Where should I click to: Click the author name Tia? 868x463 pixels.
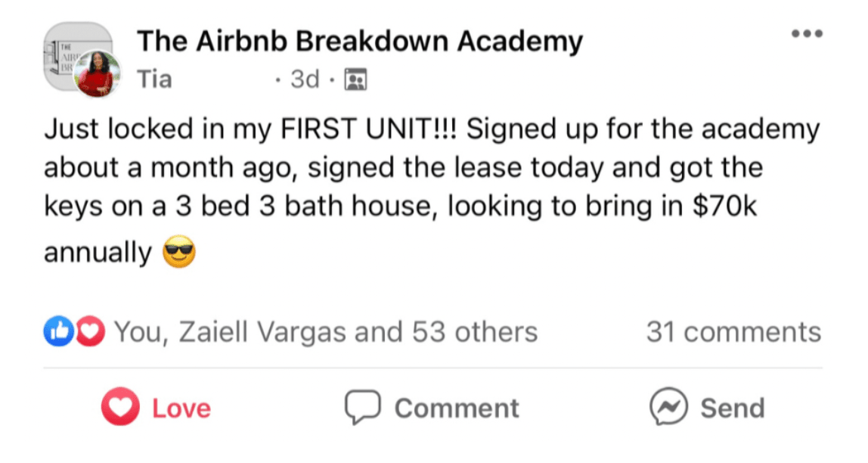[x=154, y=79]
